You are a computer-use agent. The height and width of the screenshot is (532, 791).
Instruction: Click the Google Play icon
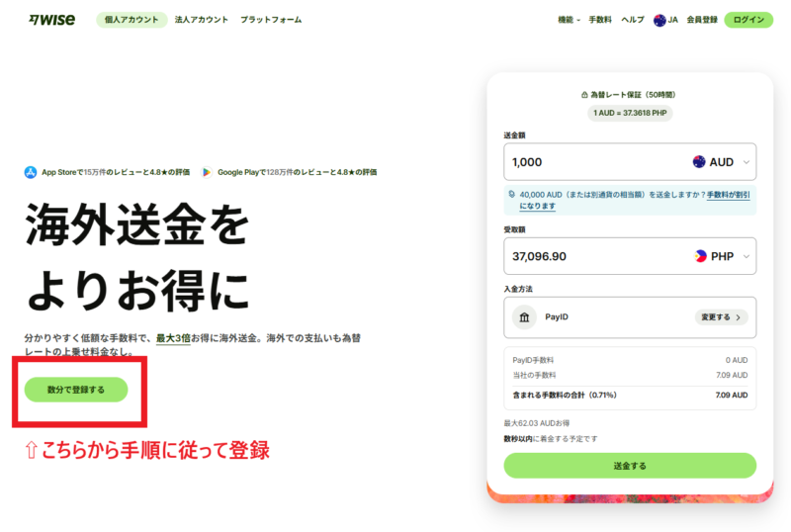tap(207, 172)
